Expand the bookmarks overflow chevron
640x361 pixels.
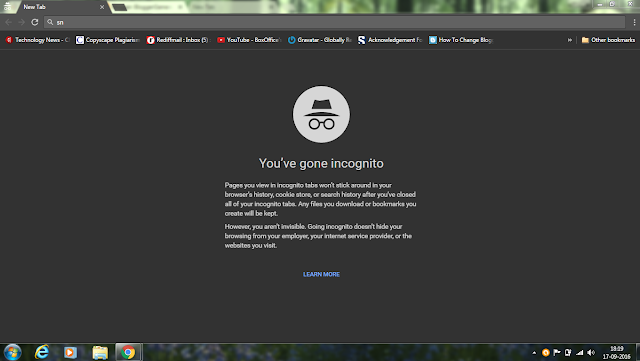pos(570,40)
